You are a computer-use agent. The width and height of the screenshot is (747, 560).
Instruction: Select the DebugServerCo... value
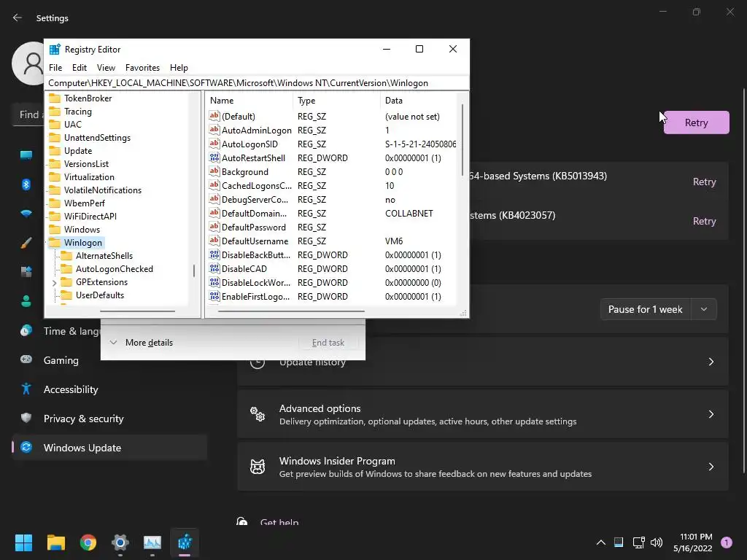[x=255, y=200]
